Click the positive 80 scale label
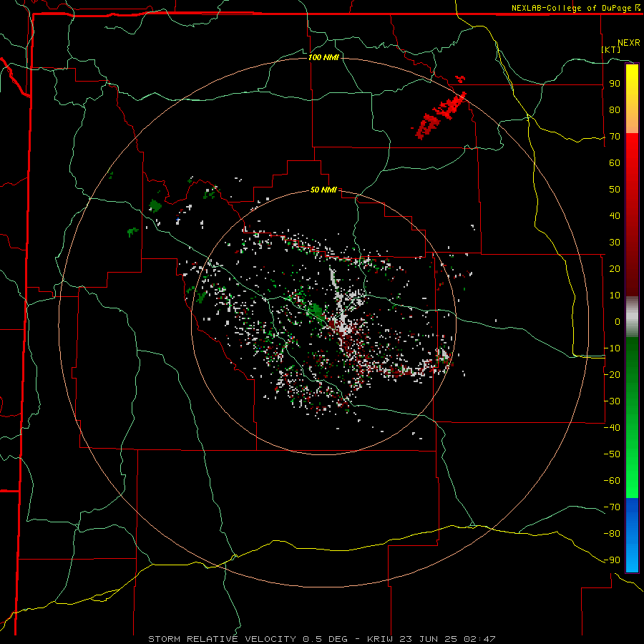The height and width of the screenshot is (644, 644). click(615, 110)
